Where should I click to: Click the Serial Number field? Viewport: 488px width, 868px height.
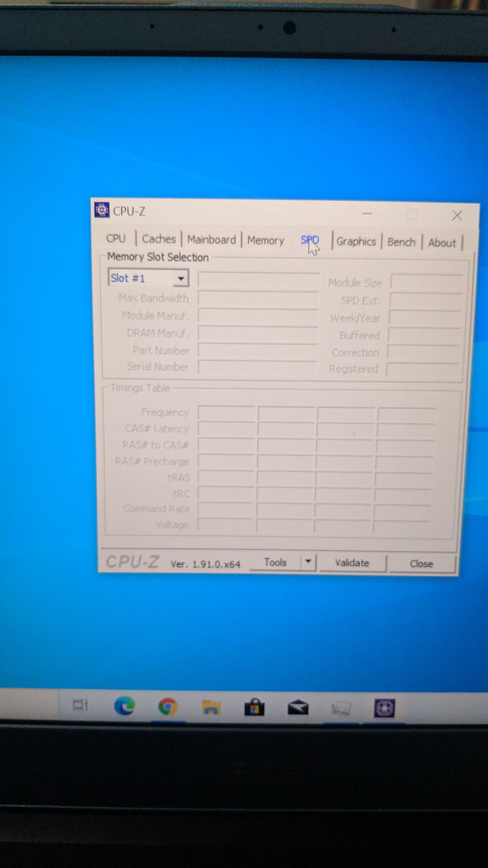257,367
